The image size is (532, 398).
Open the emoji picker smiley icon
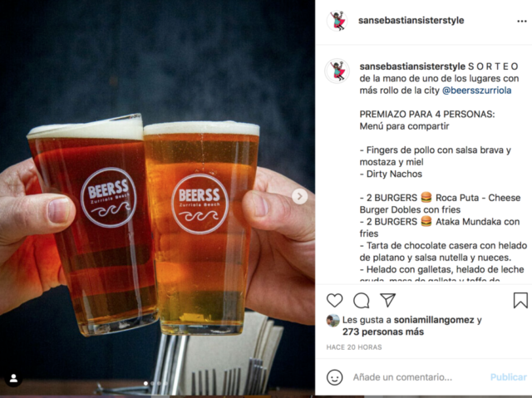[334, 377]
